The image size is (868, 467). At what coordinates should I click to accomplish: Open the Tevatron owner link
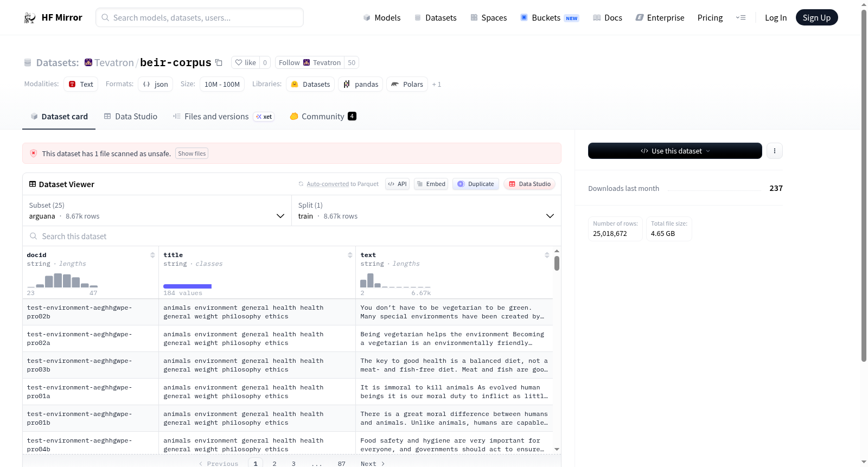coord(114,62)
